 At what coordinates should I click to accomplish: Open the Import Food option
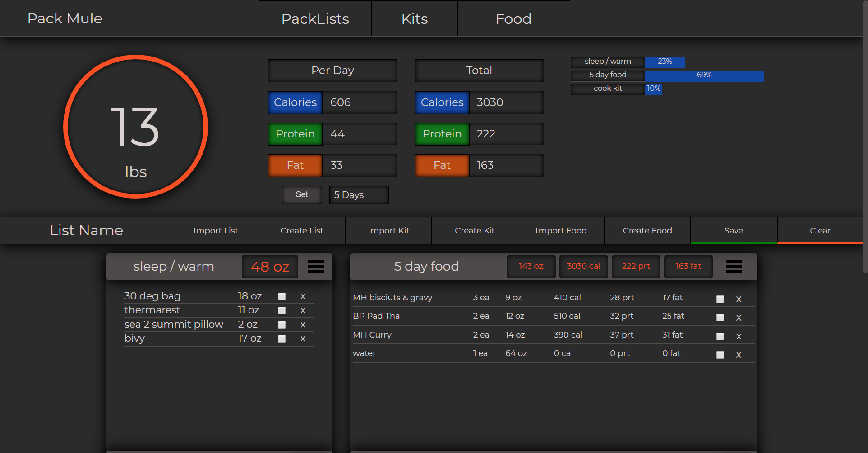click(561, 231)
